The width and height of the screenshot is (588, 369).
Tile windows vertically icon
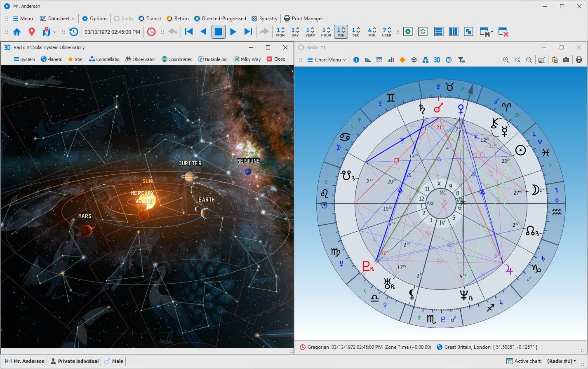[454, 32]
